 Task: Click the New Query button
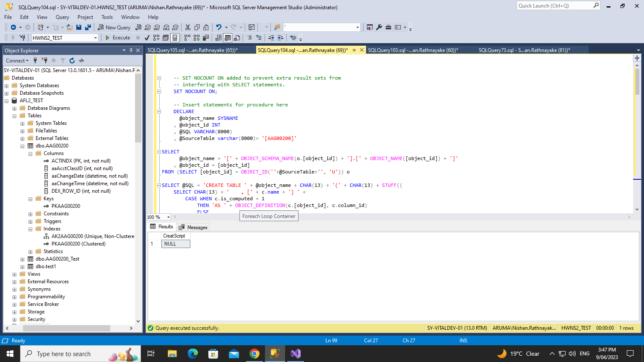114,27
